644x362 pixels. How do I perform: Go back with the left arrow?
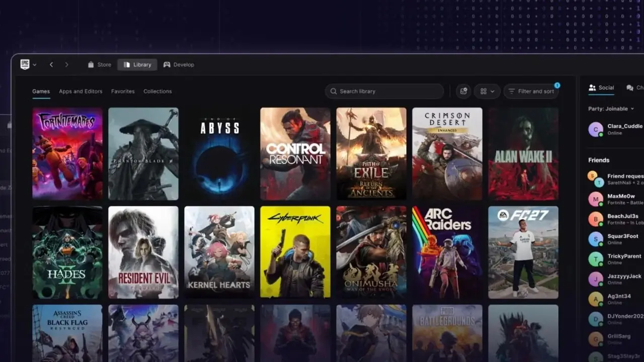click(x=51, y=65)
